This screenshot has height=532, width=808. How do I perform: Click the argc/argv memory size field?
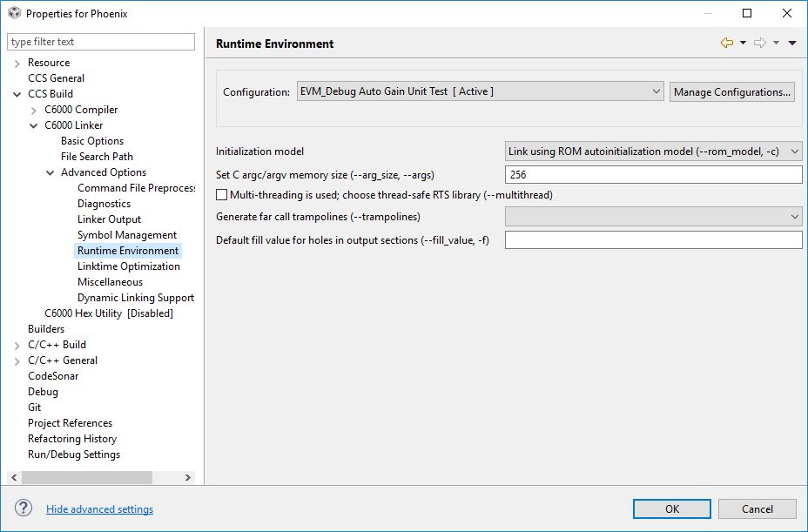(653, 175)
